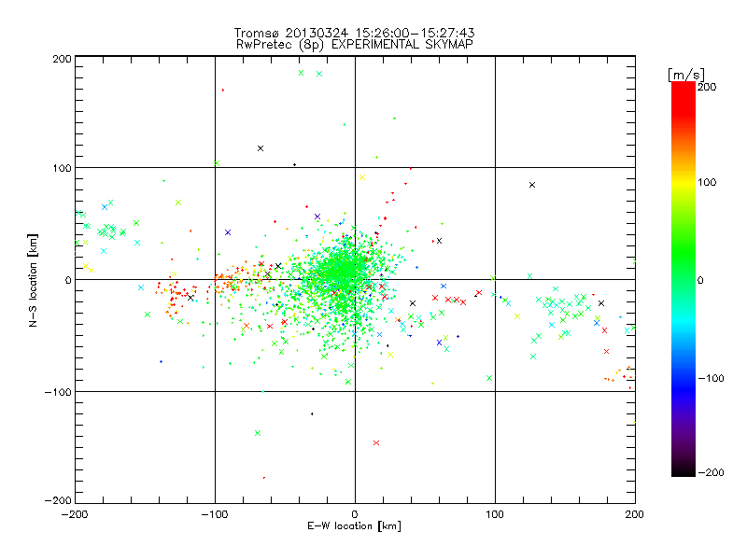Click the 'N-S location [km]' axis label
This screenshot has height=560, width=747.
33,280
